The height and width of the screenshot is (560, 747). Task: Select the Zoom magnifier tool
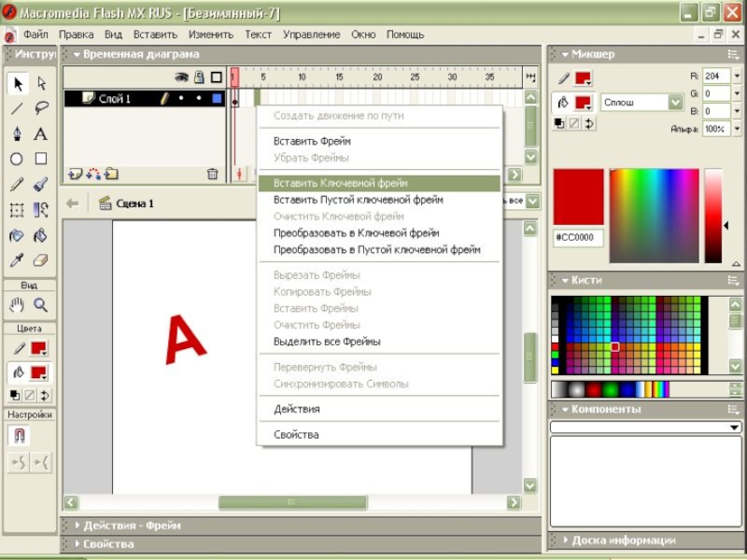pyautogui.click(x=41, y=305)
